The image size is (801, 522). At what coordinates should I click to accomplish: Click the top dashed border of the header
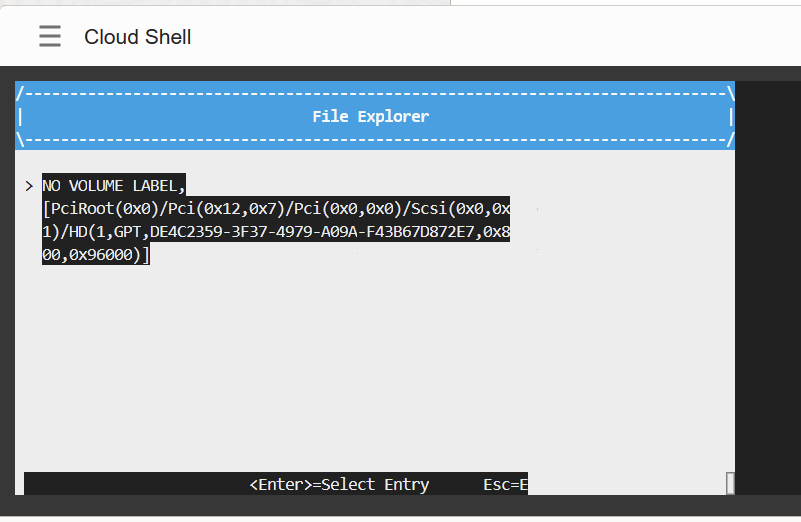[375, 93]
